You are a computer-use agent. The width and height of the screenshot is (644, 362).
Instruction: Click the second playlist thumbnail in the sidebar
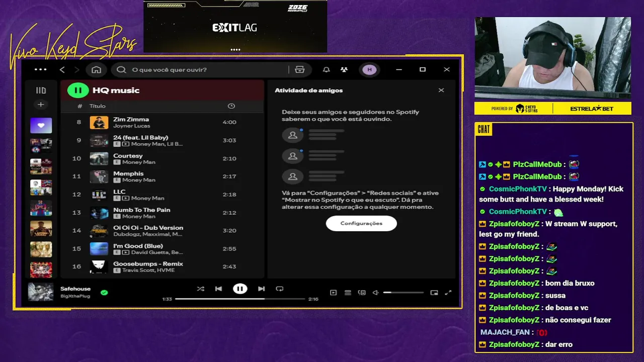click(41, 146)
